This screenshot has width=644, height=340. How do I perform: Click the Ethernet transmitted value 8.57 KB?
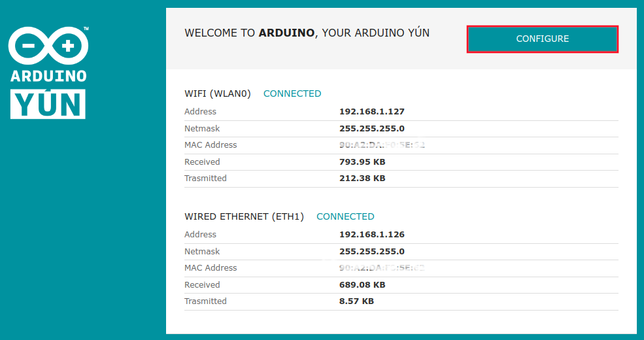pos(356,301)
